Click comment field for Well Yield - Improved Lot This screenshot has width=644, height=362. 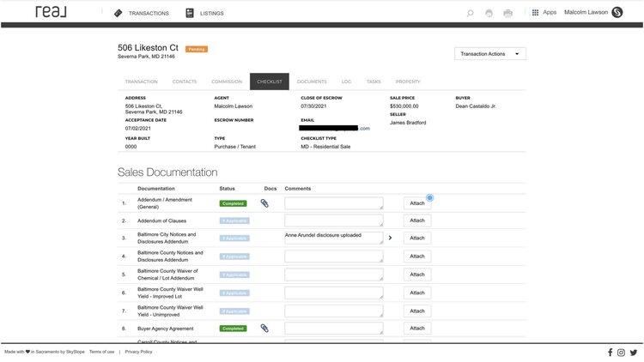(334, 293)
